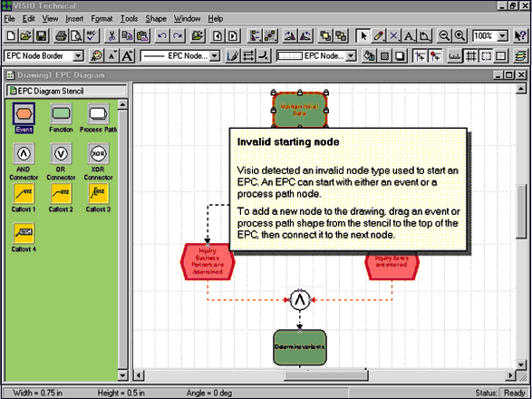Open the Help menu
This screenshot has height=399, width=532.
click(x=216, y=19)
